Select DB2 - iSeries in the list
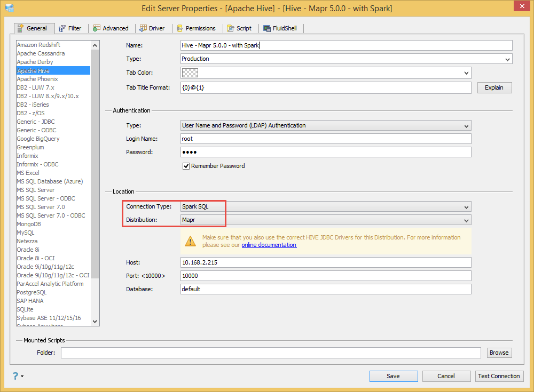 click(53, 105)
